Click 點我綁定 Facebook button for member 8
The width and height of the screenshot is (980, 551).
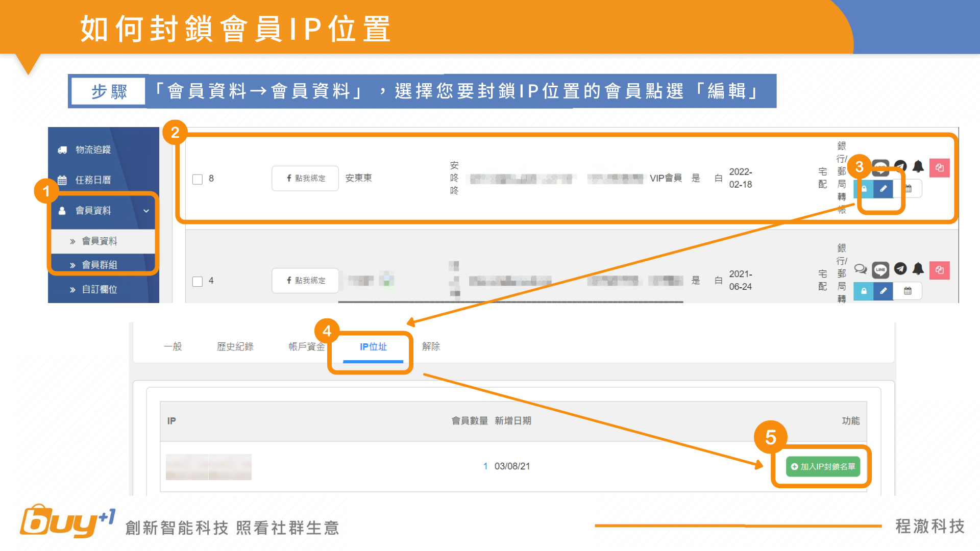tap(305, 178)
